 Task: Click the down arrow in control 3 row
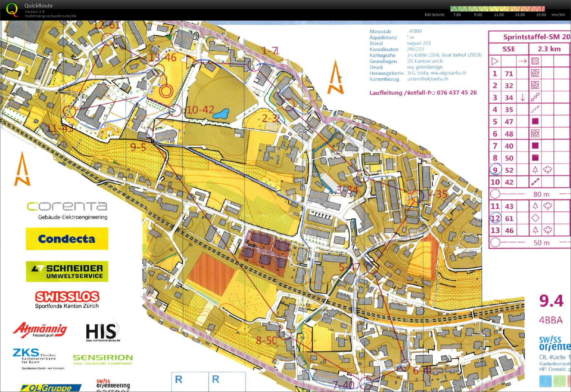click(x=523, y=98)
